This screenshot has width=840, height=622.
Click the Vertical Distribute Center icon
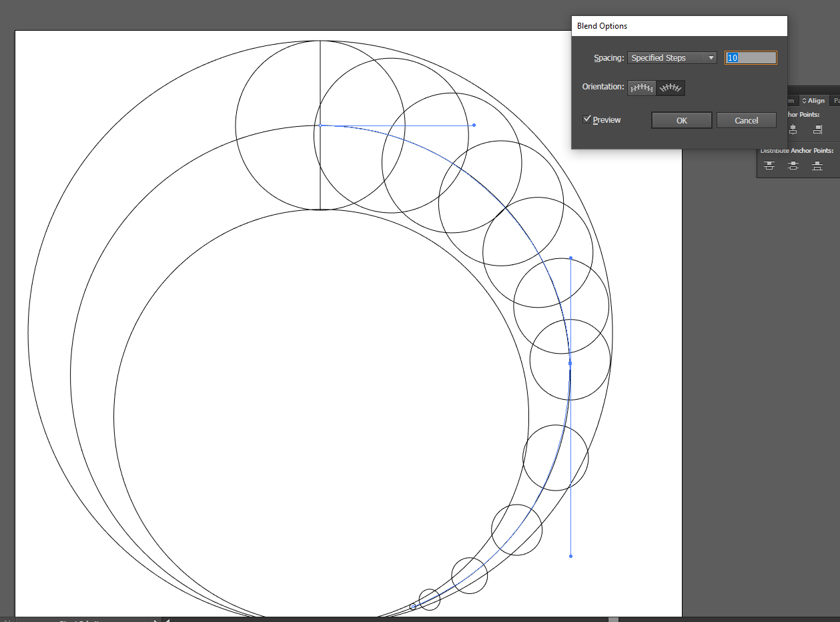point(793,165)
